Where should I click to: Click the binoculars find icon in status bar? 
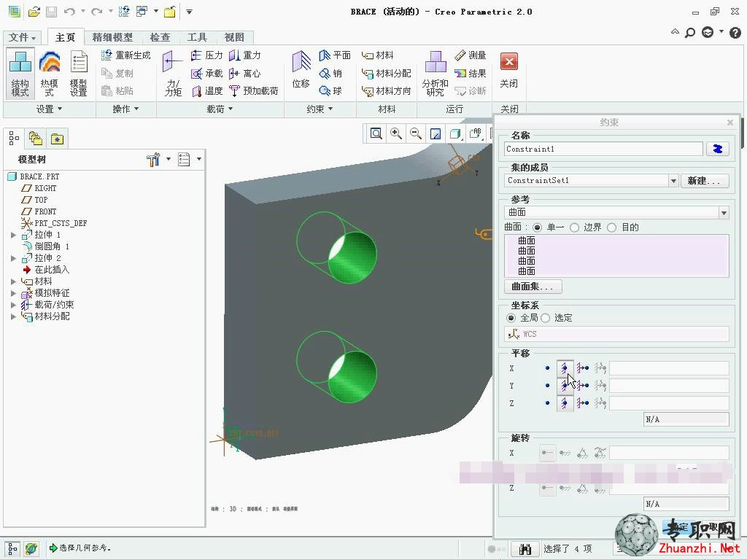(x=525, y=549)
